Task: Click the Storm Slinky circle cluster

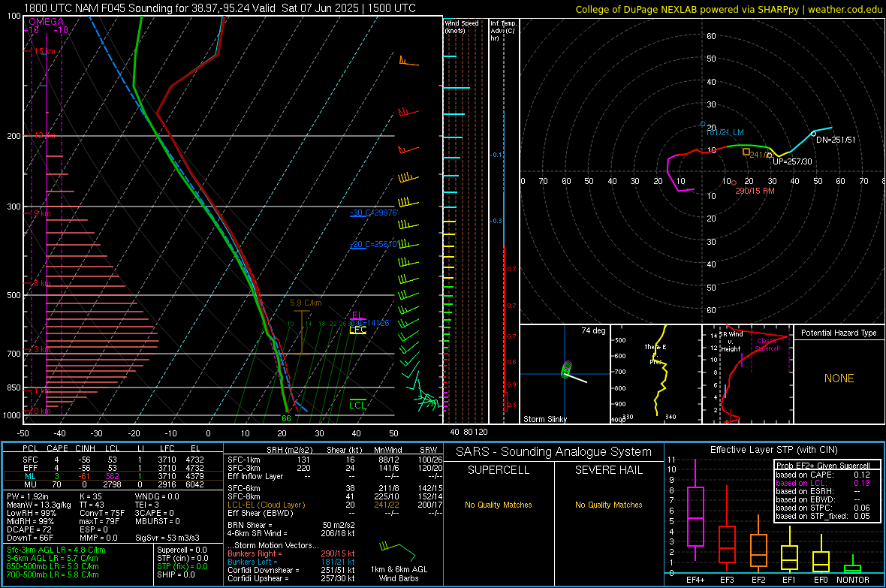Action: [566, 369]
